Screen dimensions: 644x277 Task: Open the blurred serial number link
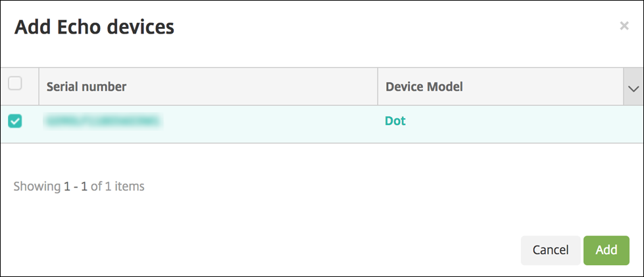tap(103, 121)
